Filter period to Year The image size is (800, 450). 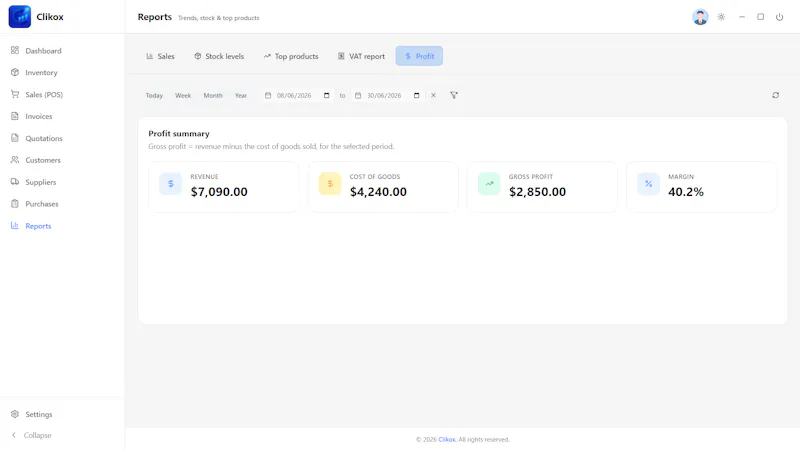coord(240,95)
